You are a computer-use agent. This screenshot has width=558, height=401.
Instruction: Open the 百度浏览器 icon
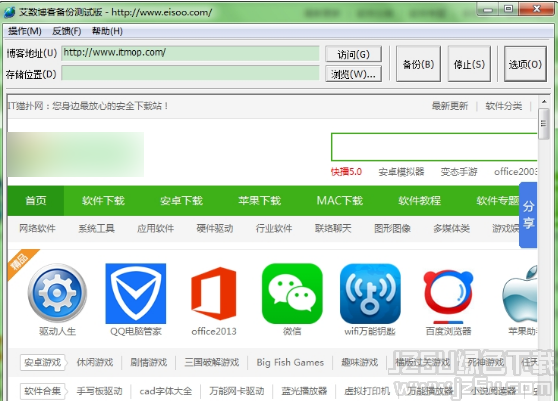448,296
